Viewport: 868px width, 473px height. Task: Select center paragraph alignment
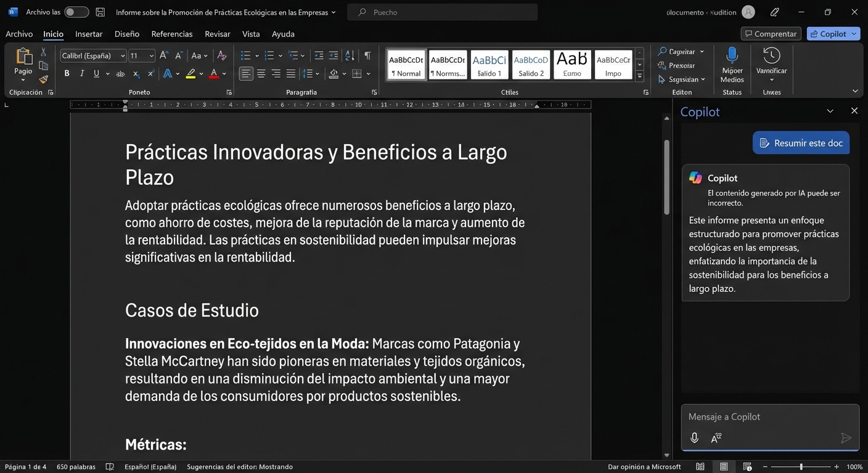coord(261,73)
